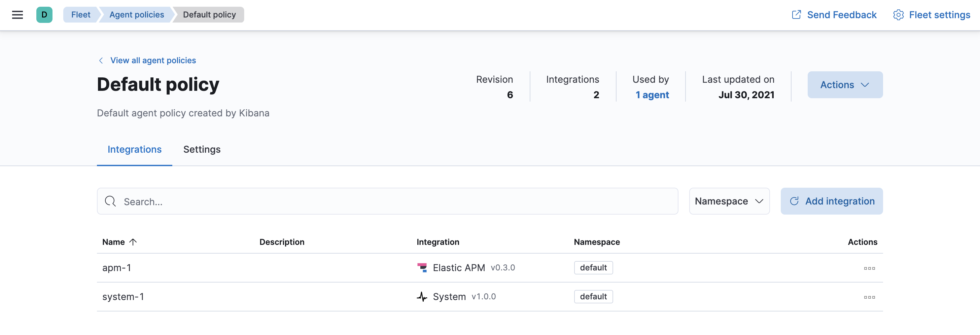The image size is (980, 335).
Task: Switch to the Settings tab
Action: [x=202, y=149]
